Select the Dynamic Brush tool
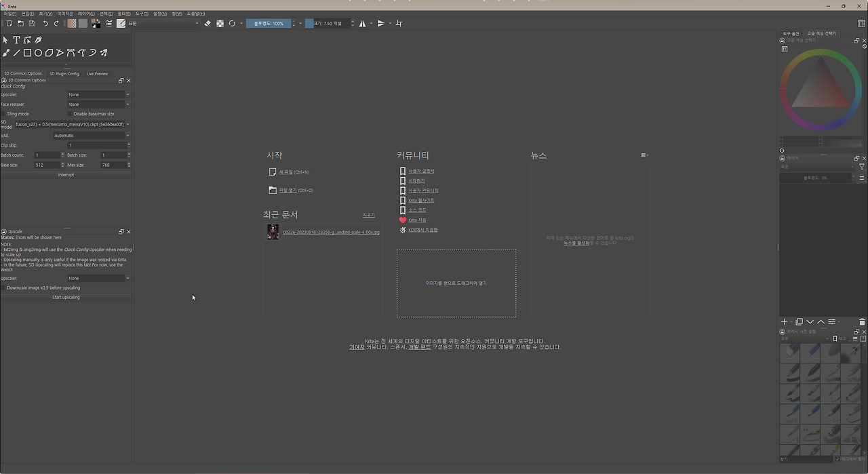Screen dimensions: 868x474 click(x=92, y=52)
